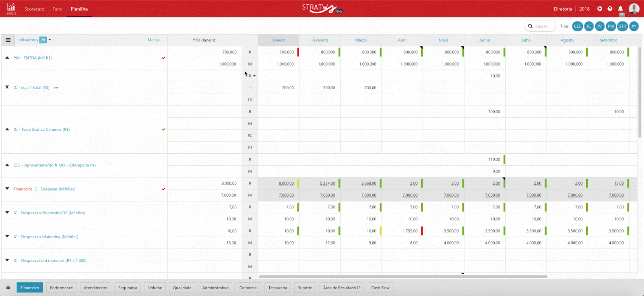Click the add (plus) icon in header
This screenshot has height=296, width=644.
click(600, 9)
